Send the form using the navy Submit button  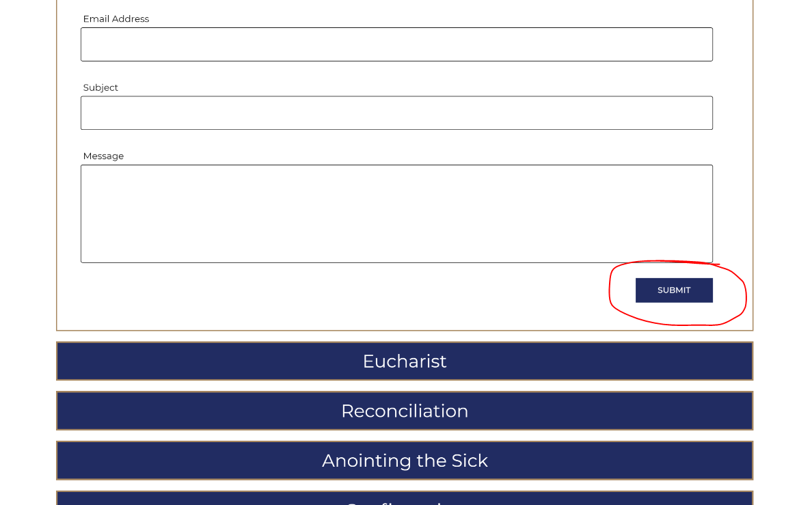pos(674,290)
